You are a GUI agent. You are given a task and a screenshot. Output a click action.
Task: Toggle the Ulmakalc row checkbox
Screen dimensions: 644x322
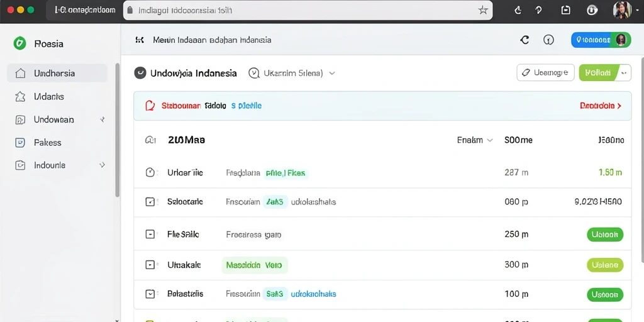point(150,265)
